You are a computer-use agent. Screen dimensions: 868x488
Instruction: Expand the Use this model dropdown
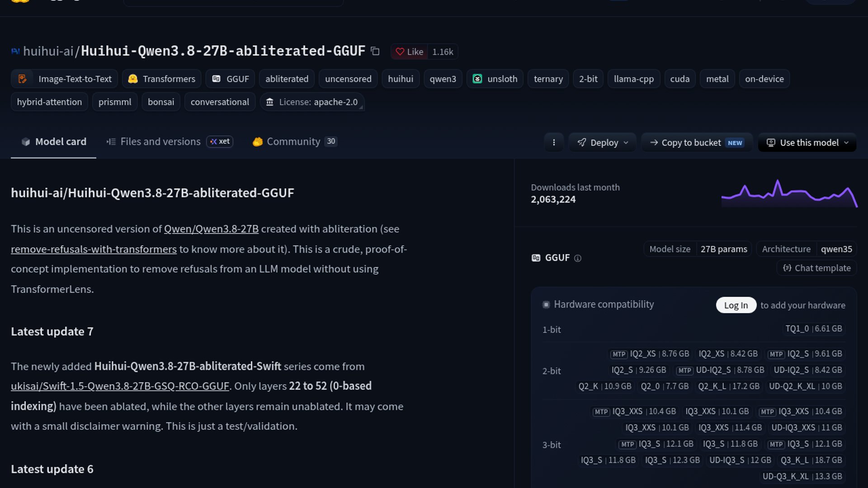click(807, 142)
